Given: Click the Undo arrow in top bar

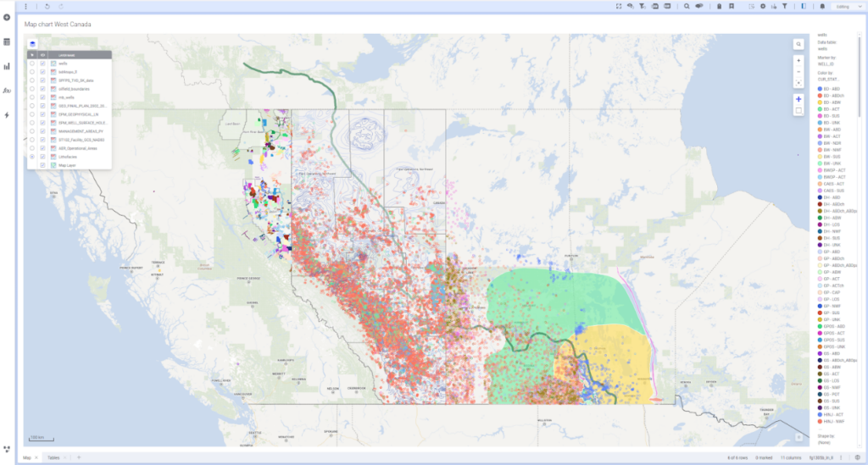Looking at the screenshot, I should click(x=47, y=6).
